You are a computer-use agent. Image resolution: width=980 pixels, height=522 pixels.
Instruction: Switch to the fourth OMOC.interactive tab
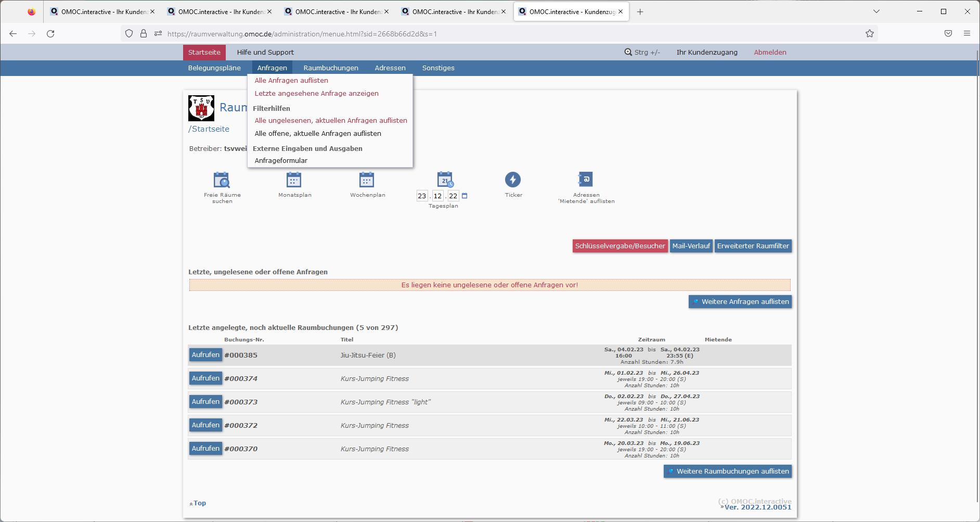point(455,11)
